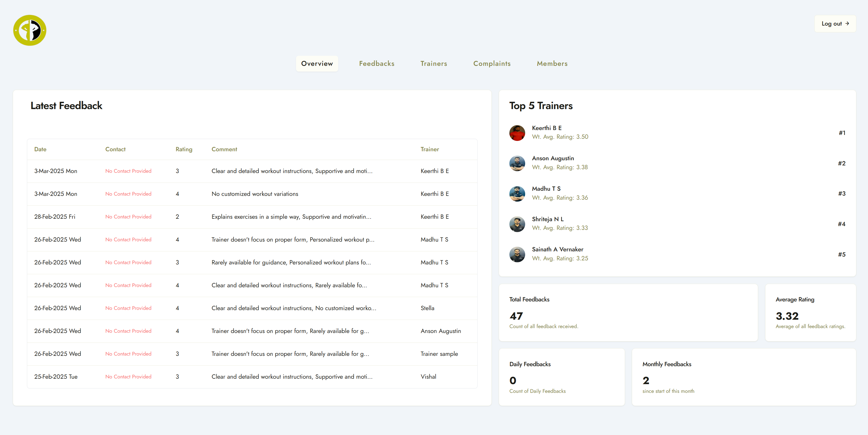
Task: Click the gym logo icon
Action: point(30,30)
